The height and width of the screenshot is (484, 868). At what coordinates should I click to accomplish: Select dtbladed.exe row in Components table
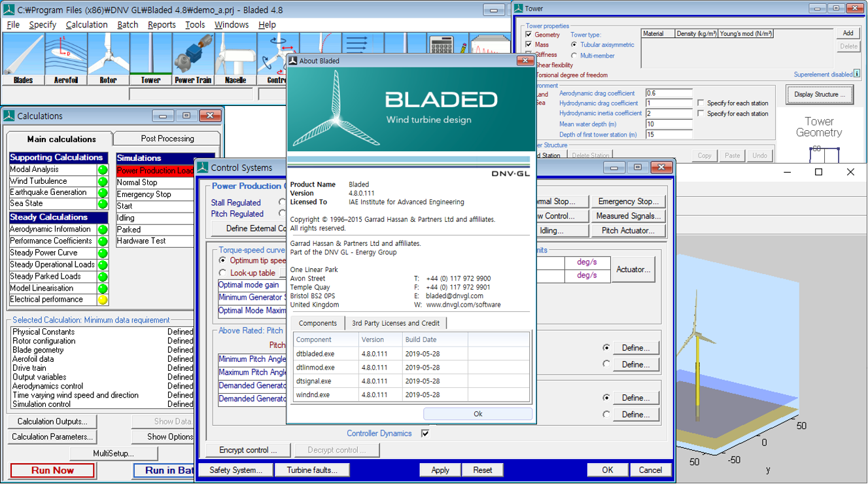point(411,354)
